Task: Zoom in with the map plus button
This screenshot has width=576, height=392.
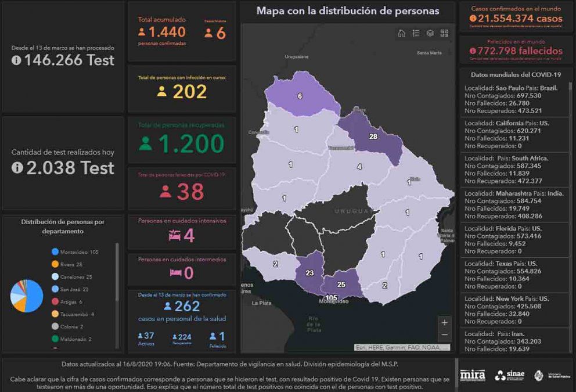Action: coord(445,323)
